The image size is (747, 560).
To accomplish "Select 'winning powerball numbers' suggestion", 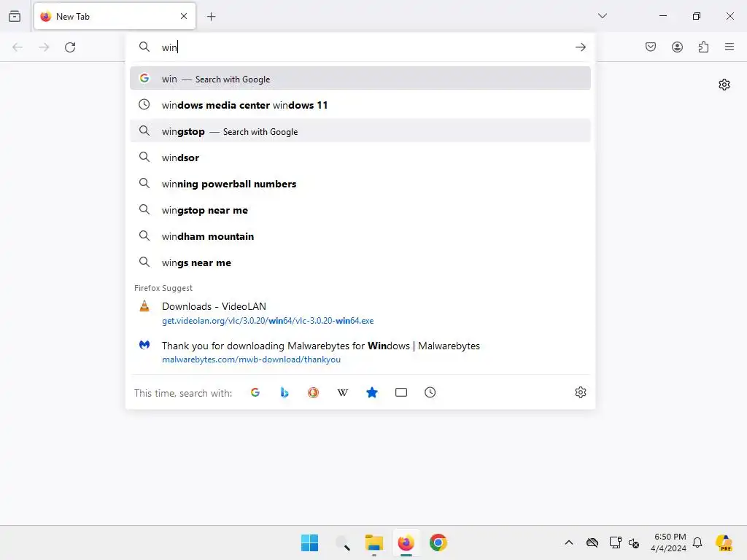I will coord(360,184).
